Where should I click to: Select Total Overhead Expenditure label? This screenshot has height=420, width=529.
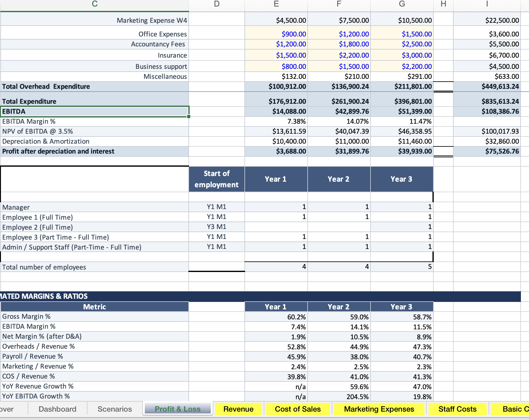tap(95, 87)
